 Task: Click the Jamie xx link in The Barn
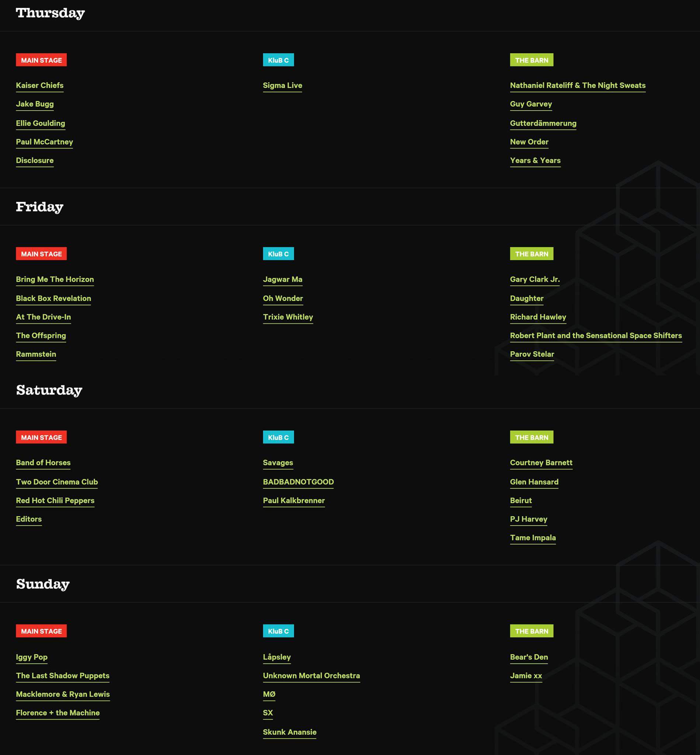pyautogui.click(x=526, y=676)
